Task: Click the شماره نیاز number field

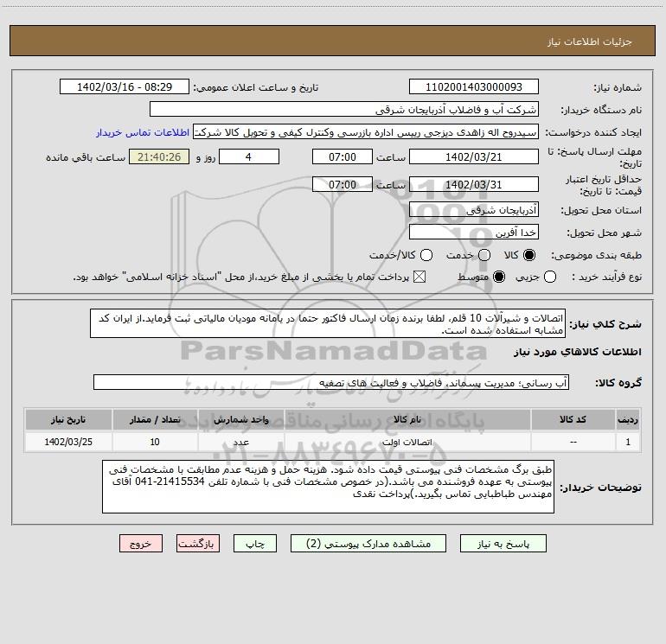Action: click(474, 86)
